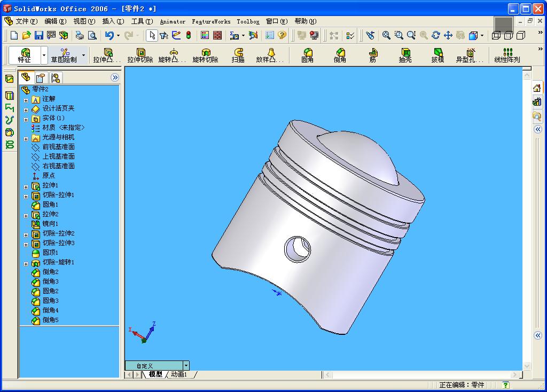Click the 特征 features toolbar button

[x=25, y=56]
